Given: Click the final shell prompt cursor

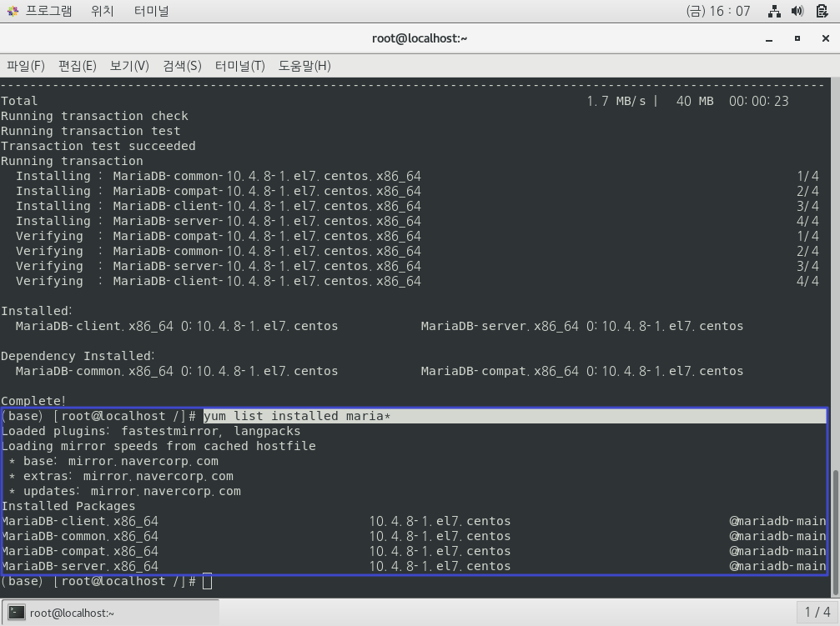Looking at the screenshot, I should [x=208, y=582].
